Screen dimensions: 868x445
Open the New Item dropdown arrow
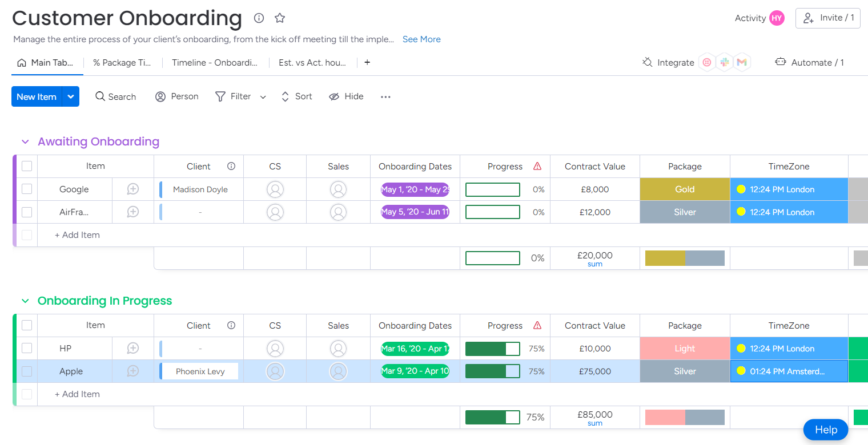[70, 96]
